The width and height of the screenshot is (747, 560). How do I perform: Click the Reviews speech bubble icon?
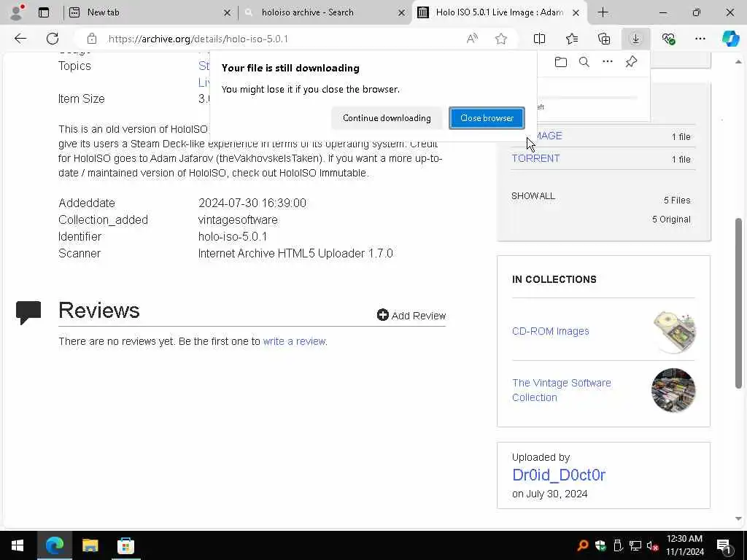pyautogui.click(x=28, y=313)
